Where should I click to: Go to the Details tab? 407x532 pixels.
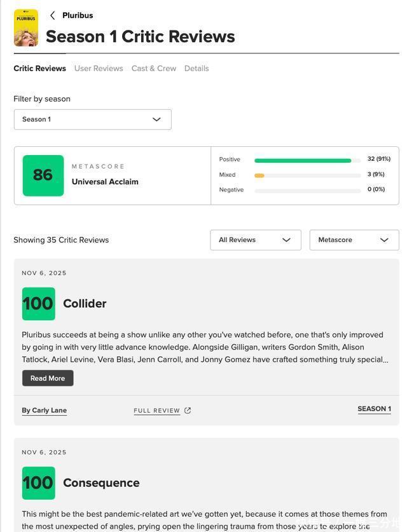197,69
